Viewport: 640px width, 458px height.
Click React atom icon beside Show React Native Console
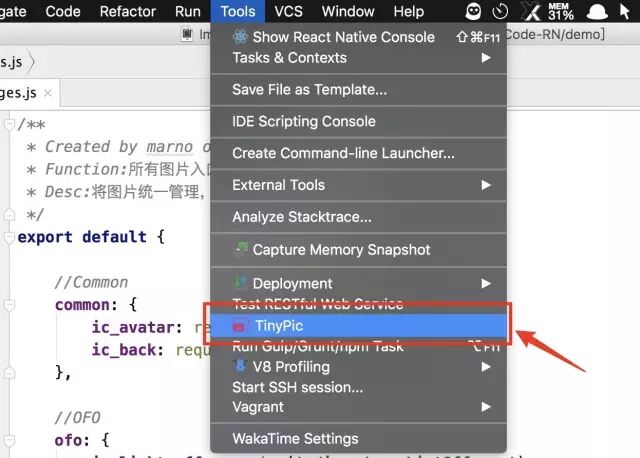point(240,37)
